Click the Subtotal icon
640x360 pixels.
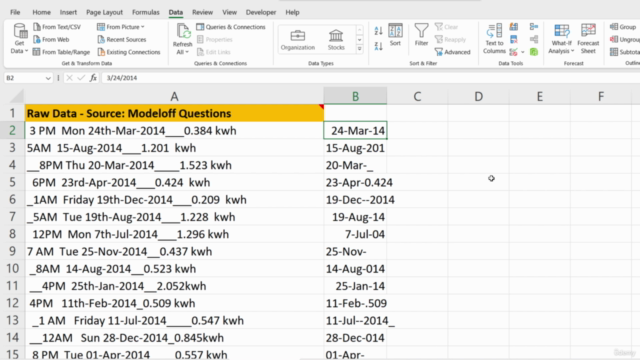click(614, 52)
